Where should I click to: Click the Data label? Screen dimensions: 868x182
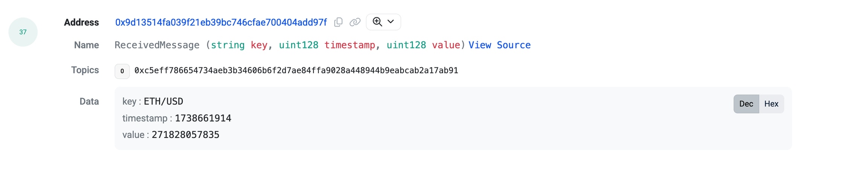(x=89, y=102)
